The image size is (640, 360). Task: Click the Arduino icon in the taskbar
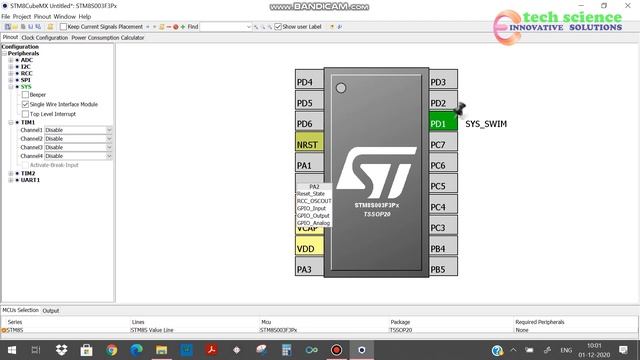(311, 350)
